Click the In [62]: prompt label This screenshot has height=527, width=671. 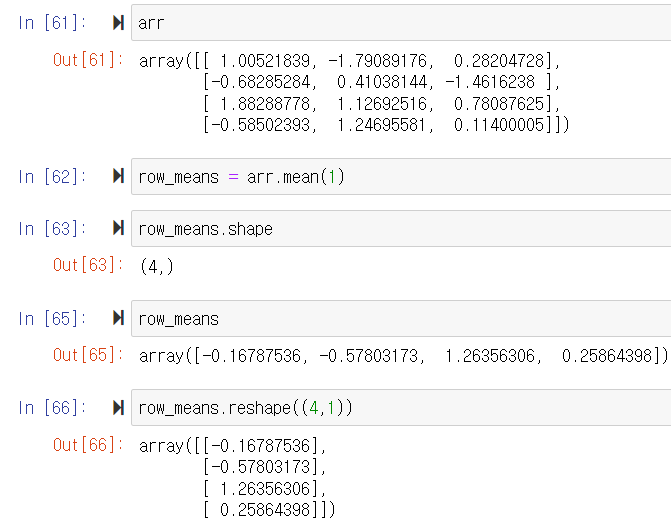52,176
